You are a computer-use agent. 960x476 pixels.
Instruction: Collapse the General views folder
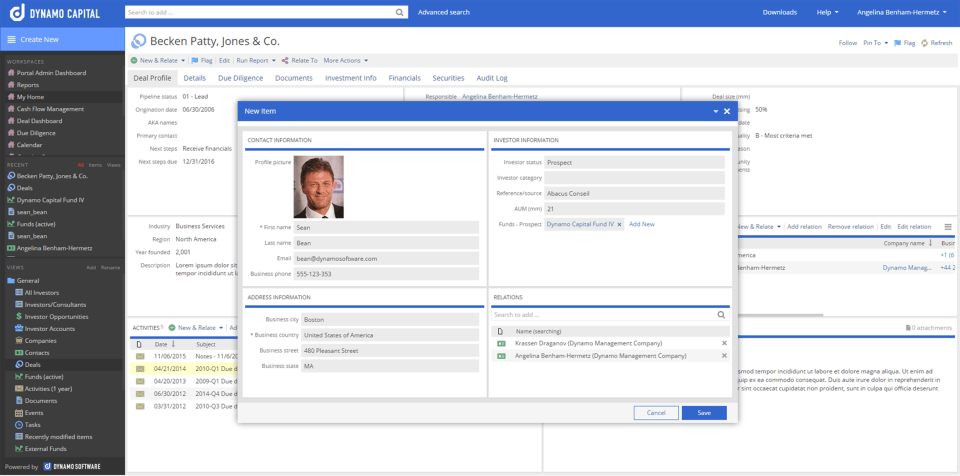click(x=10, y=281)
